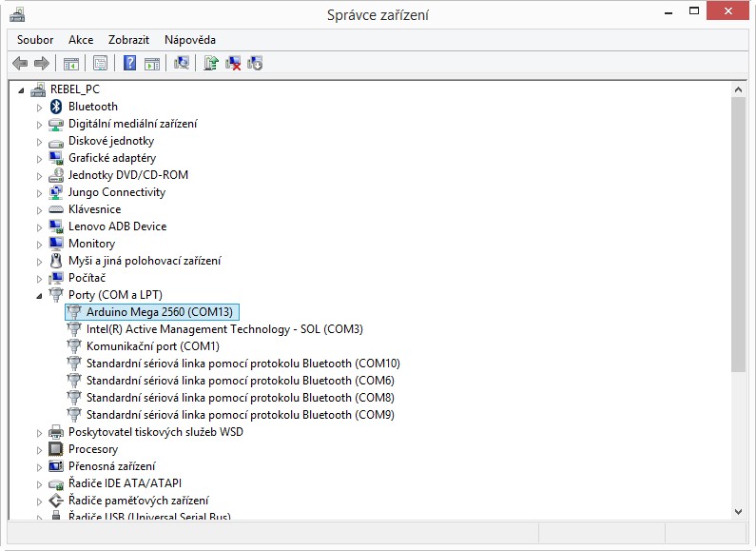756x551 pixels.
Task: Collapse the Porty (COM a LPT) node
Action: [x=40, y=295]
